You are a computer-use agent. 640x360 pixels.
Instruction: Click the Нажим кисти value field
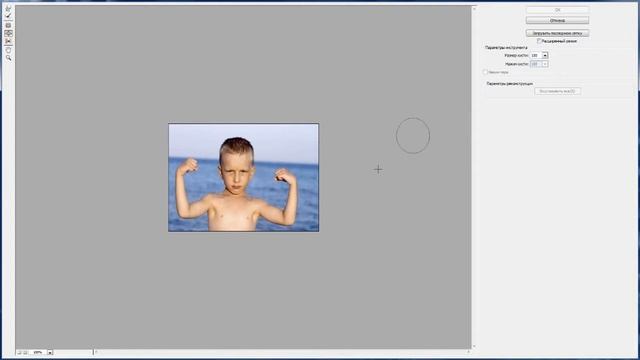pyautogui.click(x=536, y=64)
